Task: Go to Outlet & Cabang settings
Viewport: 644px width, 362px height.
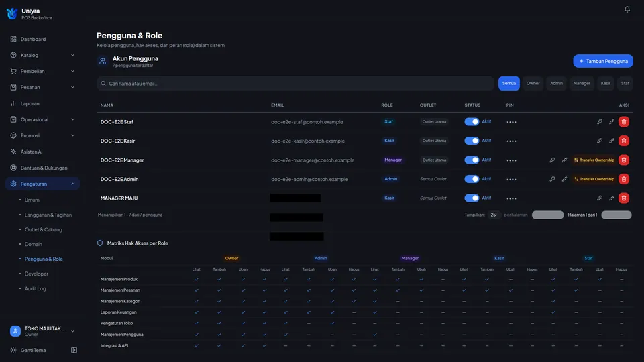Action: pos(43,229)
